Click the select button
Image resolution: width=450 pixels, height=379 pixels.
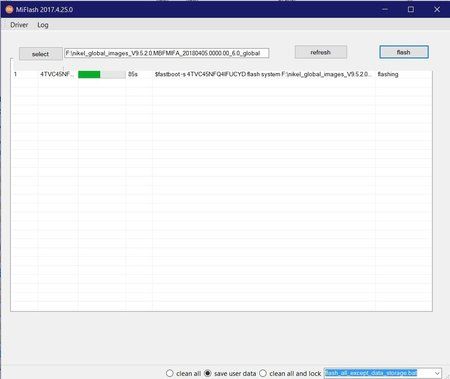coord(41,54)
